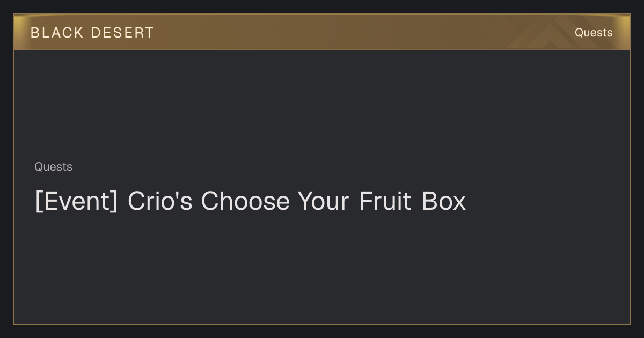This screenshot has height=338, width=644.
Task: Click the BLACK DESERT logo text
Action: pyautogui.click(x=92, y=33)
